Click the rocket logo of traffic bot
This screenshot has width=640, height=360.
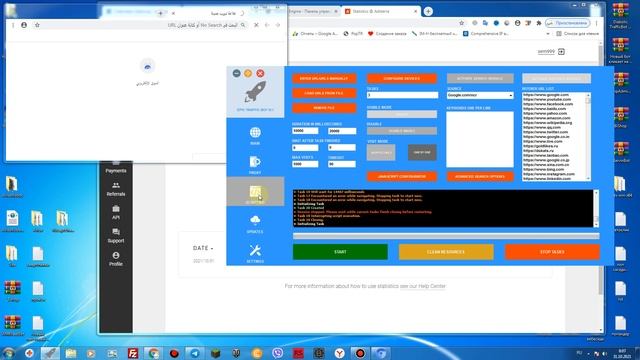(255, 91)
